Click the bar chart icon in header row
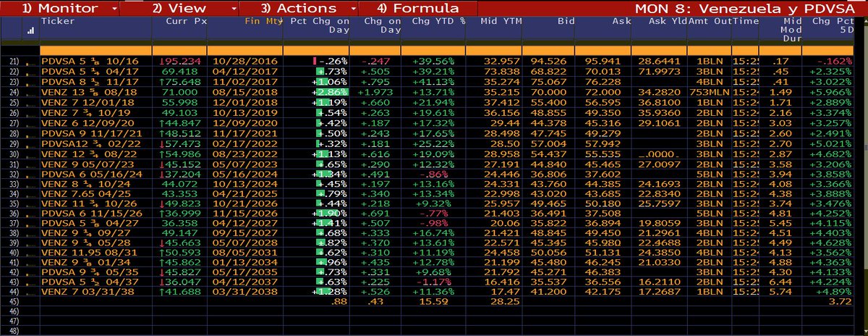The image size is (868, 336). [30, 31]
